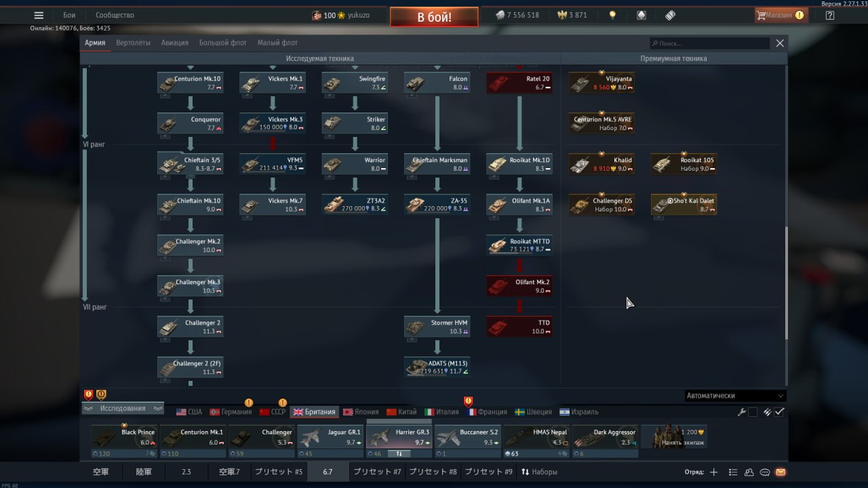Open the Сообщество menu
Image resolution: width=868 pixels, height=488 pixels.
point(115,15)
